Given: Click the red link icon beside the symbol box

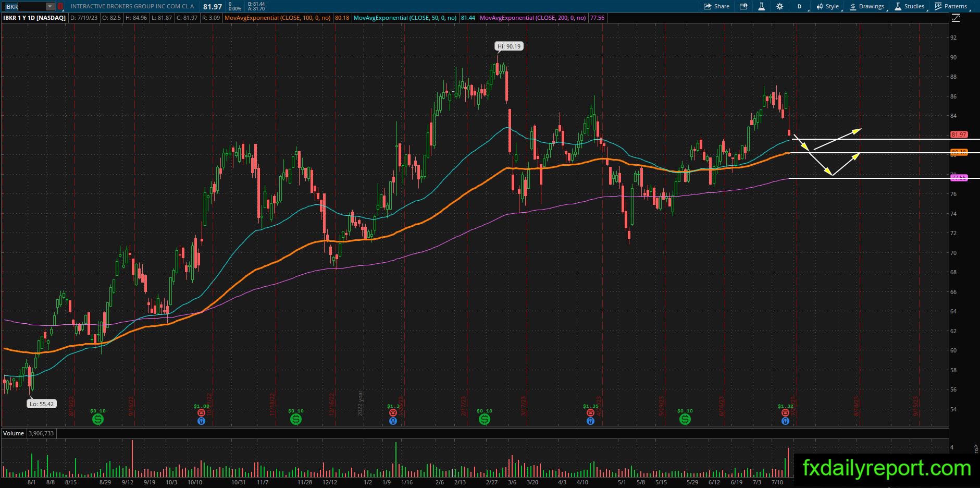Looking at the screenshot, I should (60, 6).
